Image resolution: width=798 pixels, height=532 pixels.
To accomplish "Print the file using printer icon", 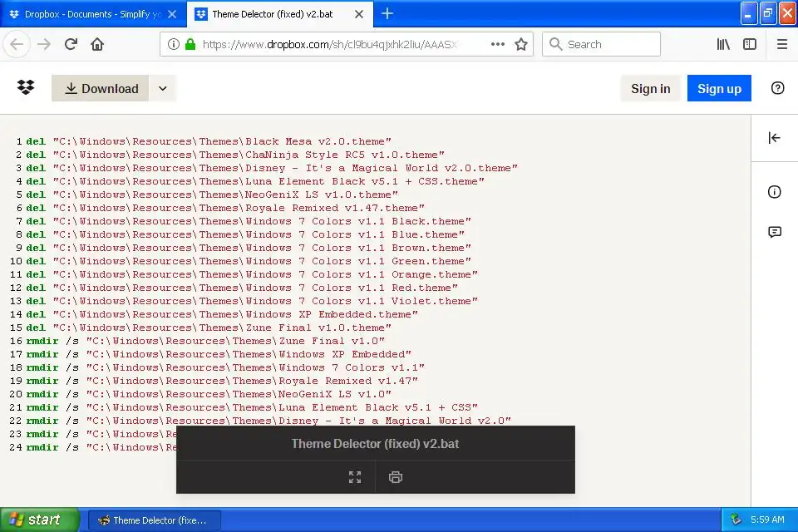I will click(396, 477).
